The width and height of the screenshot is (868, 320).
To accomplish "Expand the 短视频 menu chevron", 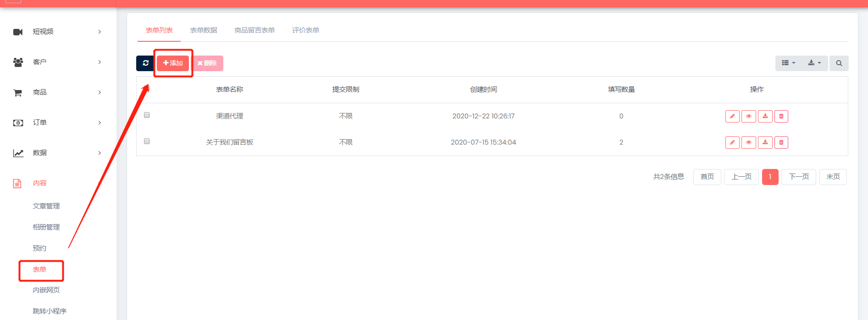I will [100, 32].
